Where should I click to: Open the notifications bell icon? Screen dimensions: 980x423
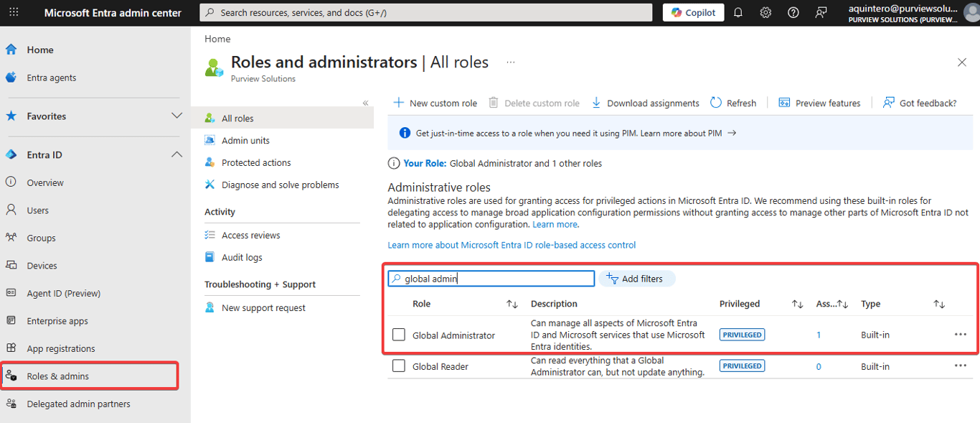tap(738, 12)
